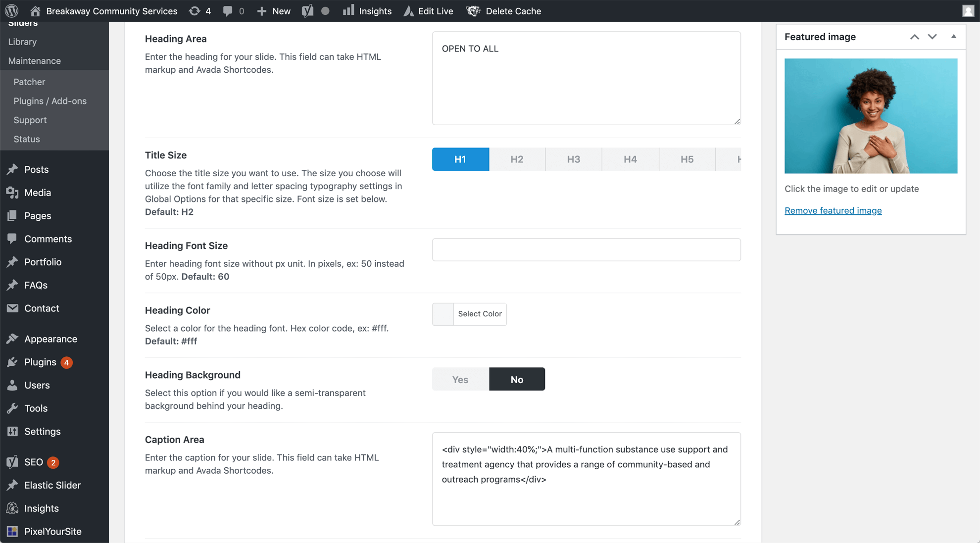Click the Avada Edit Live icon

(408, 11)
